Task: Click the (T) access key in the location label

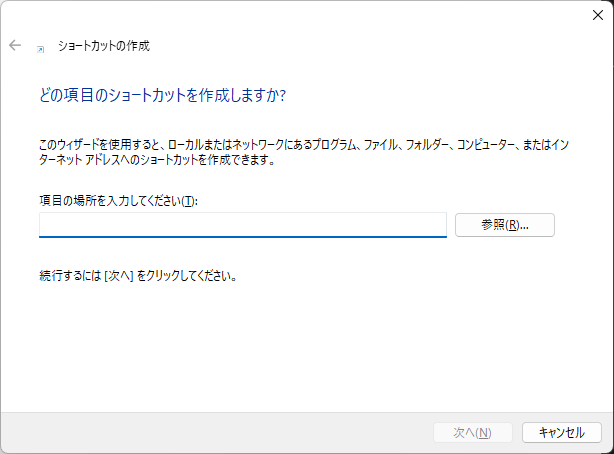Action: [x=190, y=201]
